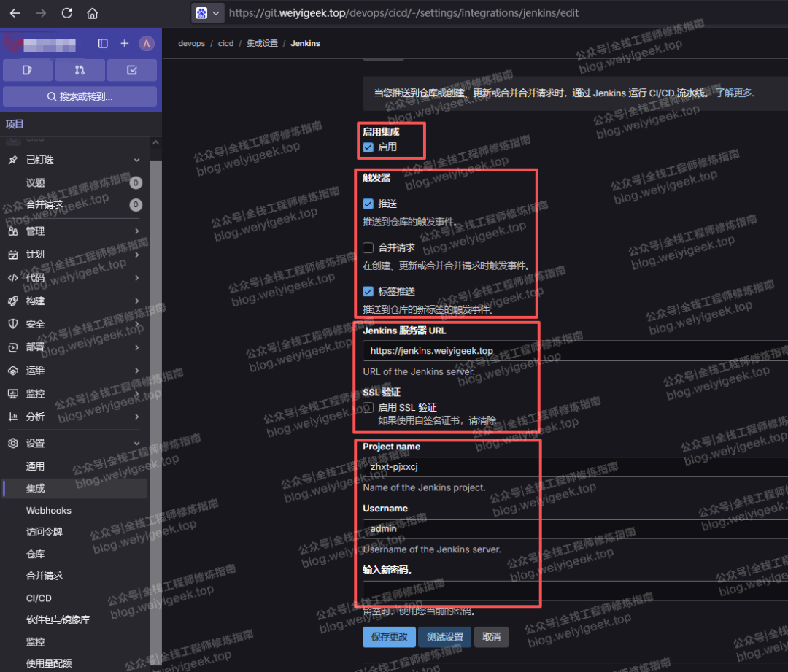Open the merge requests shortcut icon button
The height and width of the screenshot is (672, 788).
tap(80, 70)
